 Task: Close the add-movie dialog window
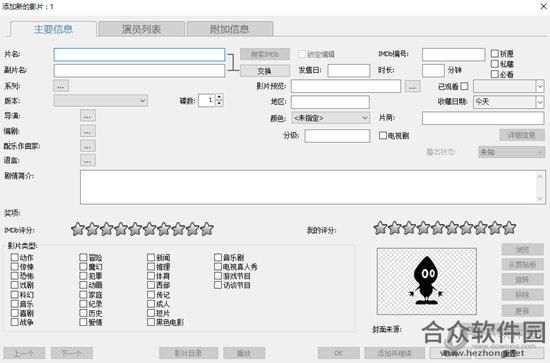pos(543,6)
